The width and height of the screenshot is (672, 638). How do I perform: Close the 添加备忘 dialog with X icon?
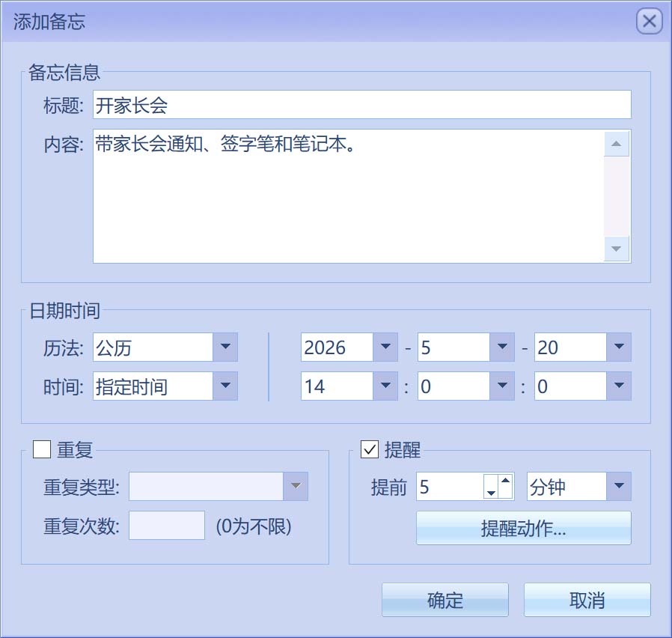[x=650, y=21]
